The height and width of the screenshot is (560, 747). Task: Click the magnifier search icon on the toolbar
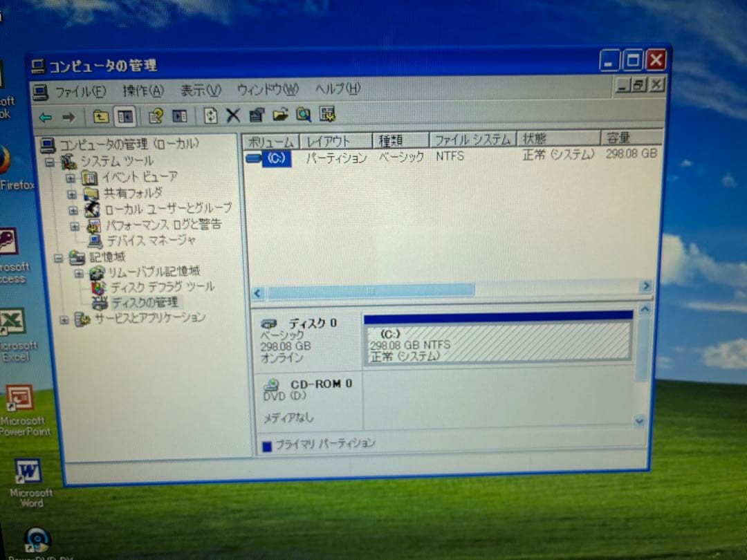303,115
